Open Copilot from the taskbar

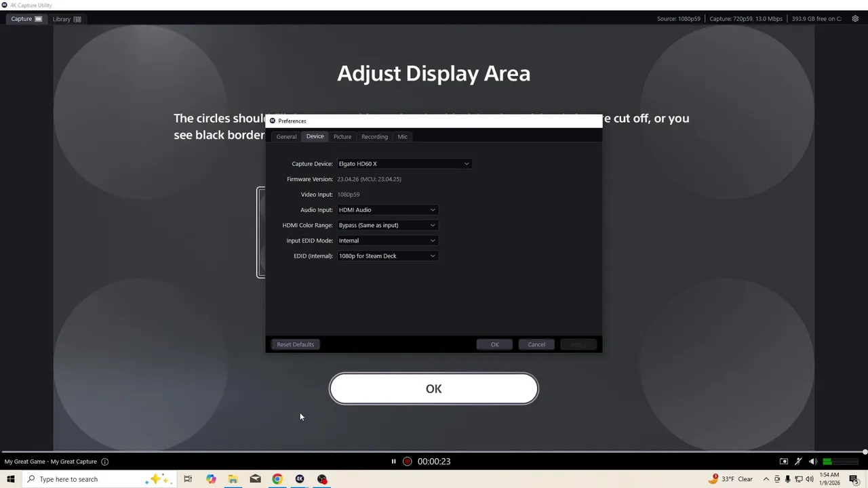pos(211,479)
